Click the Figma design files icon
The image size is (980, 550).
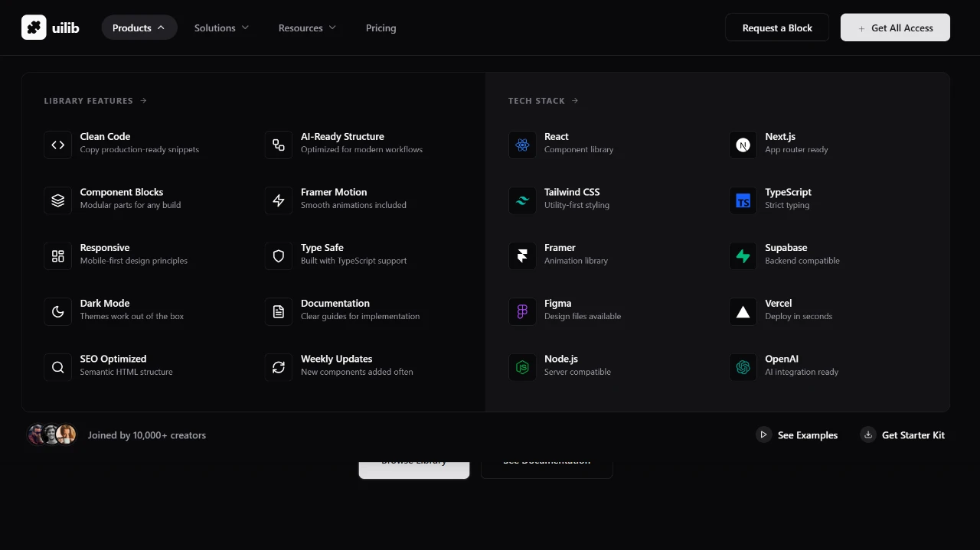[522, 311]
